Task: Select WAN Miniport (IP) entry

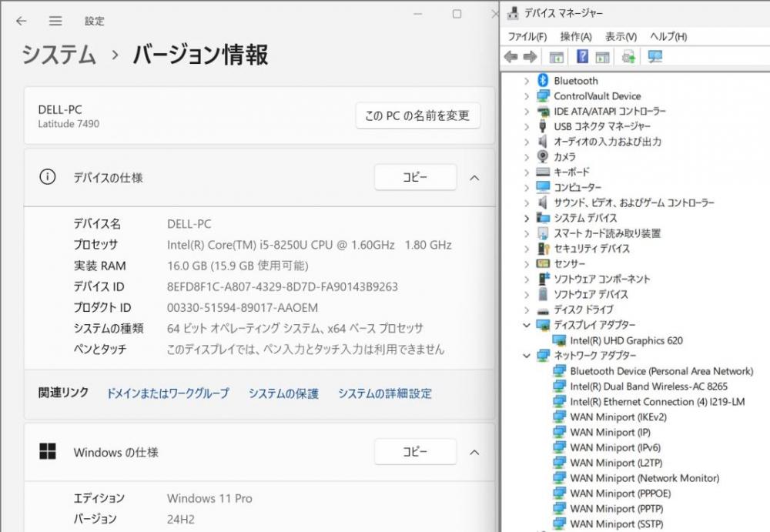Action: [611, 432]
